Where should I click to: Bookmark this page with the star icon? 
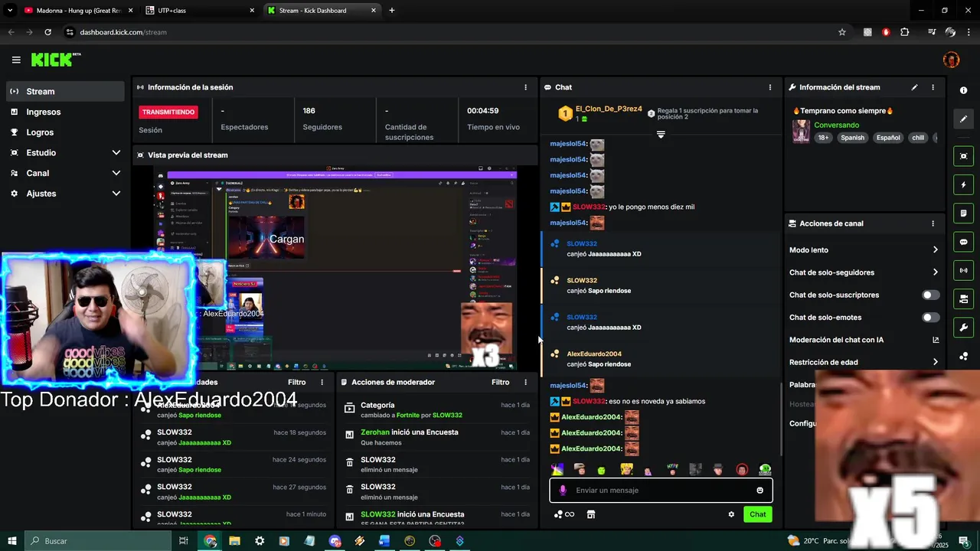[842, 32]
